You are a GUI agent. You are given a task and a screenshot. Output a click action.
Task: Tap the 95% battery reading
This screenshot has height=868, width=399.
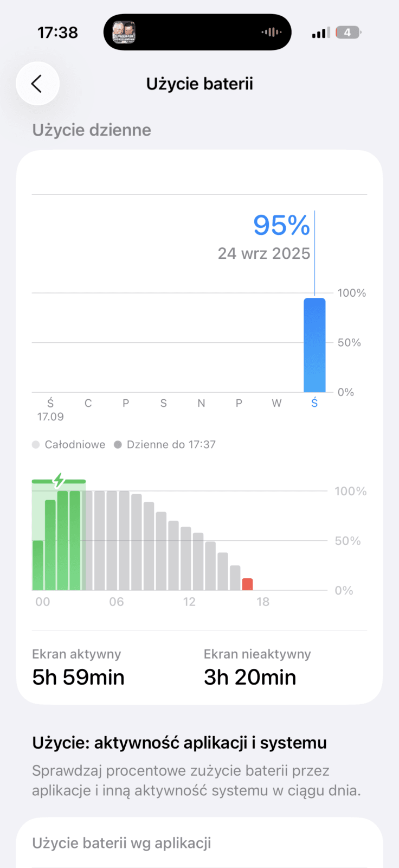[281, 225]
